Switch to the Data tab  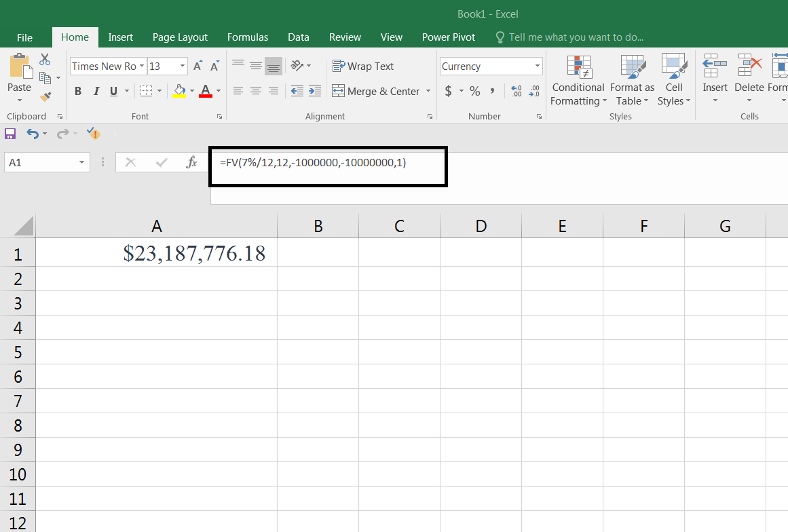click(x=299, y=37)
